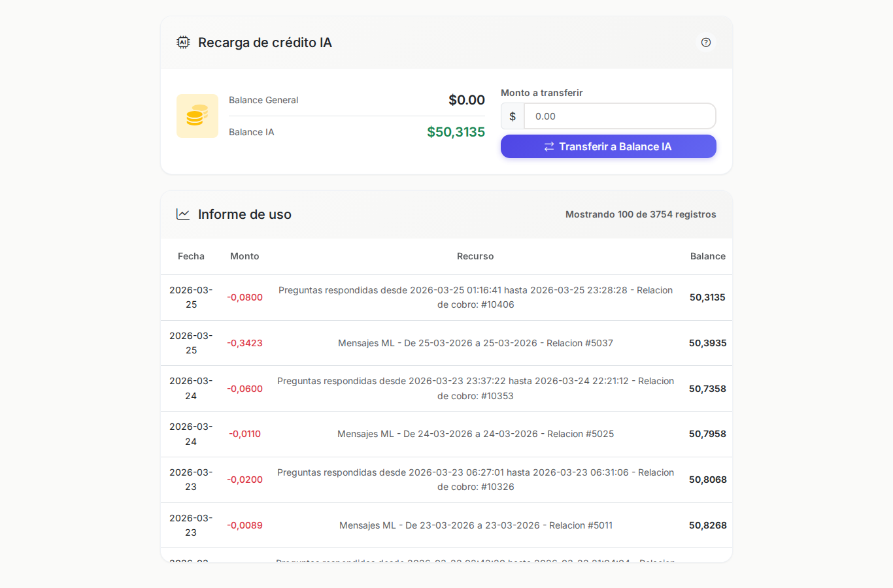Click the Recurso column header
The image size is (893, 588).
(475, 256)
